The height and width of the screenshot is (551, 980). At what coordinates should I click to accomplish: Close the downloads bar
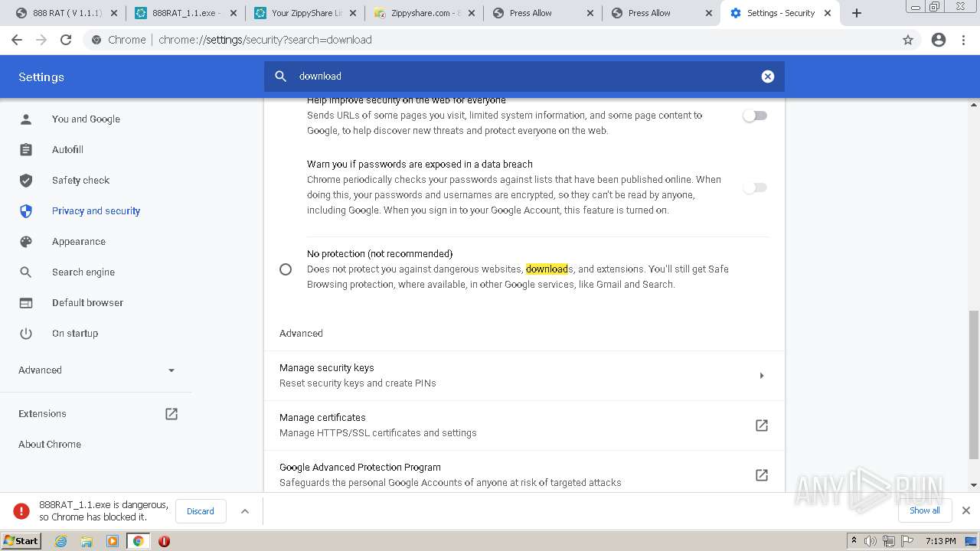[x=966, y=510]
